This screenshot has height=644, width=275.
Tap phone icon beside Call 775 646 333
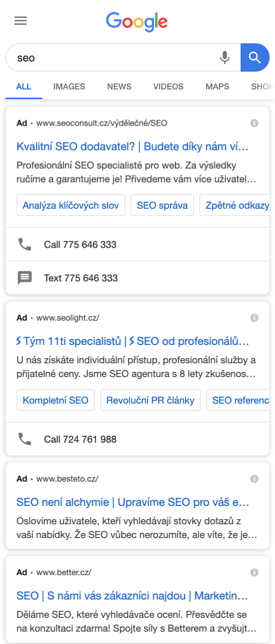[x=24, y=244]
